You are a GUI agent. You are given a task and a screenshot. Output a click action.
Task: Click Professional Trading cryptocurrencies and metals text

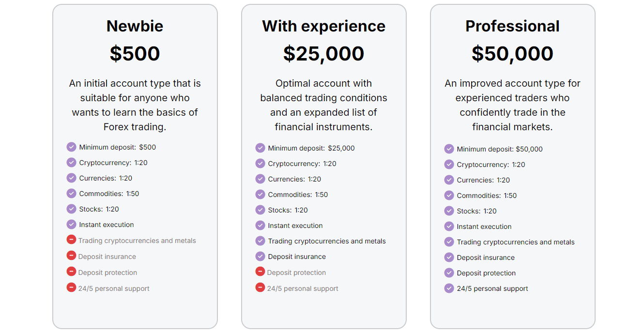click(516, 242)
